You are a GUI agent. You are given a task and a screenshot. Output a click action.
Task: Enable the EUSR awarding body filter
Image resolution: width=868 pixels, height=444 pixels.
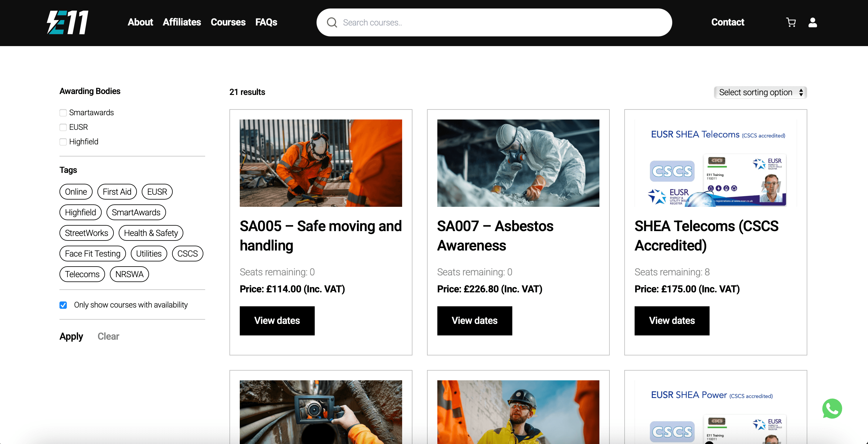(x=63, y=127)
